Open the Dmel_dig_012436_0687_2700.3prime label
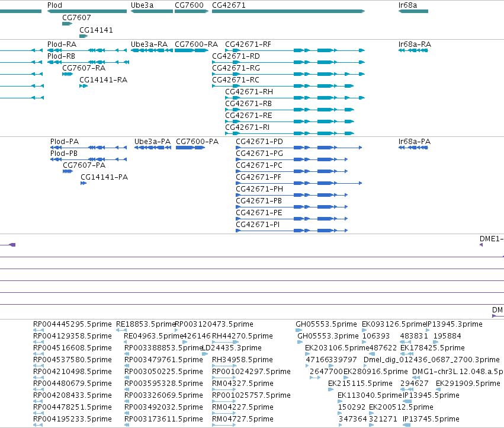504x428 pixels. pos(432,360)
